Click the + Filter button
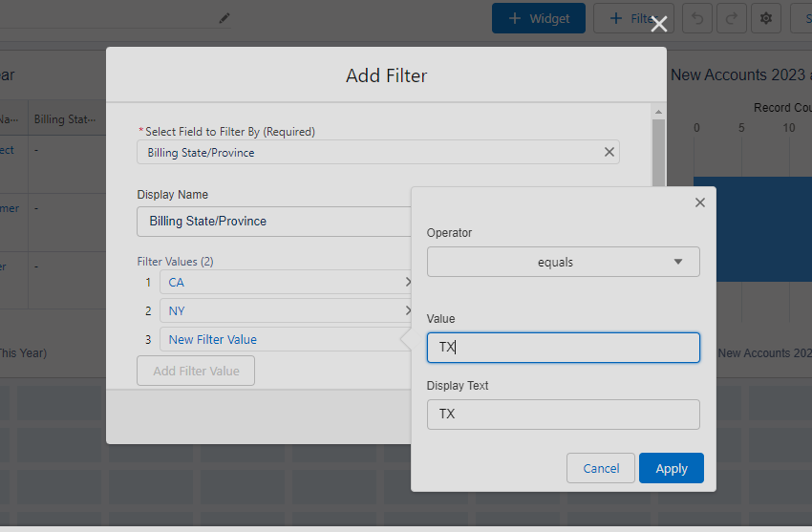812x532 pixels. click(633, 19)
